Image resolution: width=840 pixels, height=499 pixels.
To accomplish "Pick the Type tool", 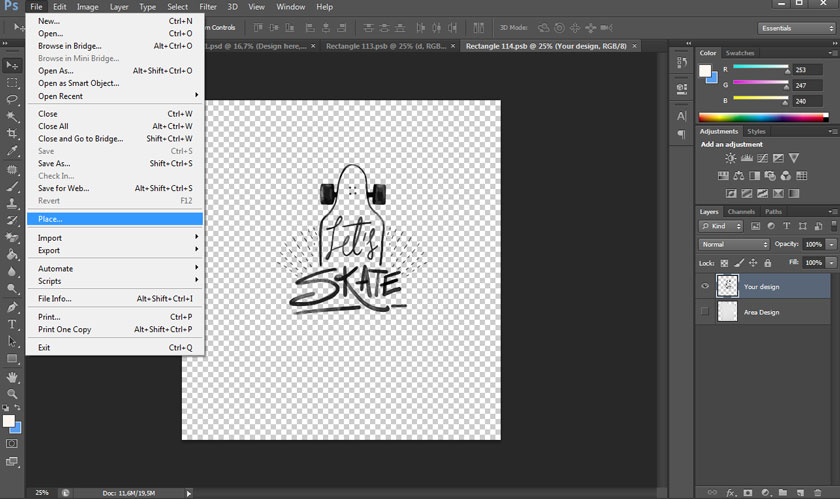I will [13, 324].
